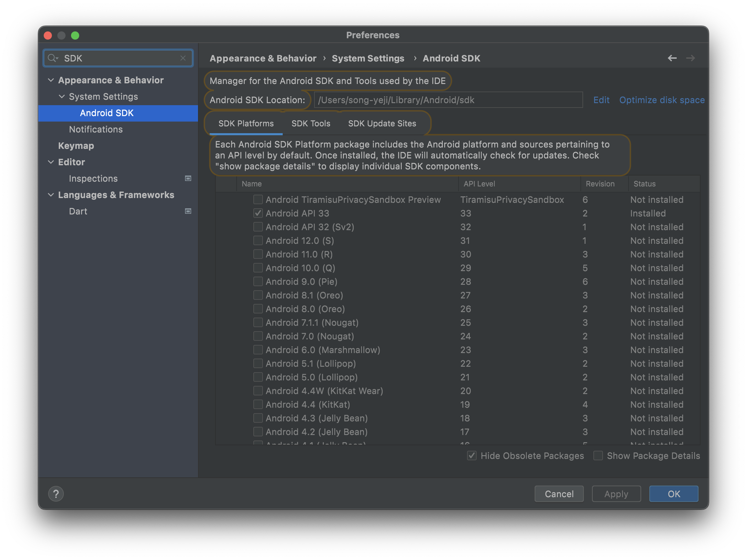
Task: Collapse the Appearance & Behavior section
Action: (51, 80)
